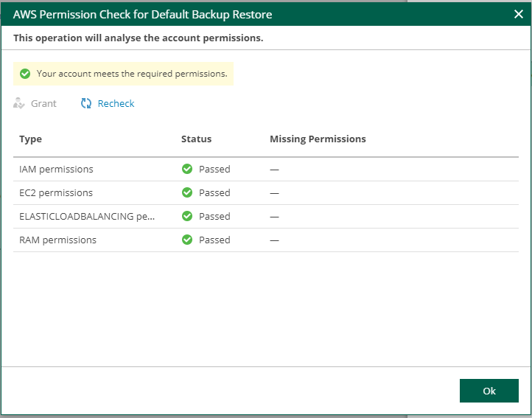This screenshot has height=418, width=532.
Task: Click the IAM permissions passed check icon
Action: pyautogui.click(x=187, y=169)
